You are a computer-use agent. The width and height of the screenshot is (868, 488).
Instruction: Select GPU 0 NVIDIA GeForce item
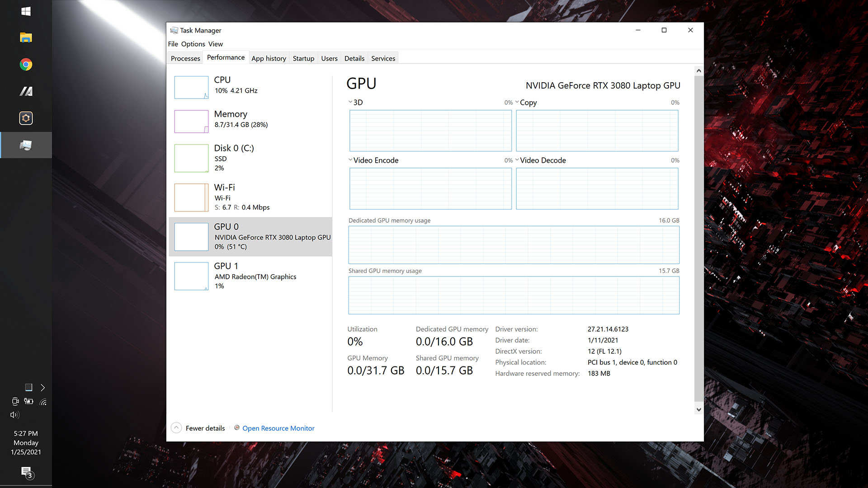tap(250, 236)
